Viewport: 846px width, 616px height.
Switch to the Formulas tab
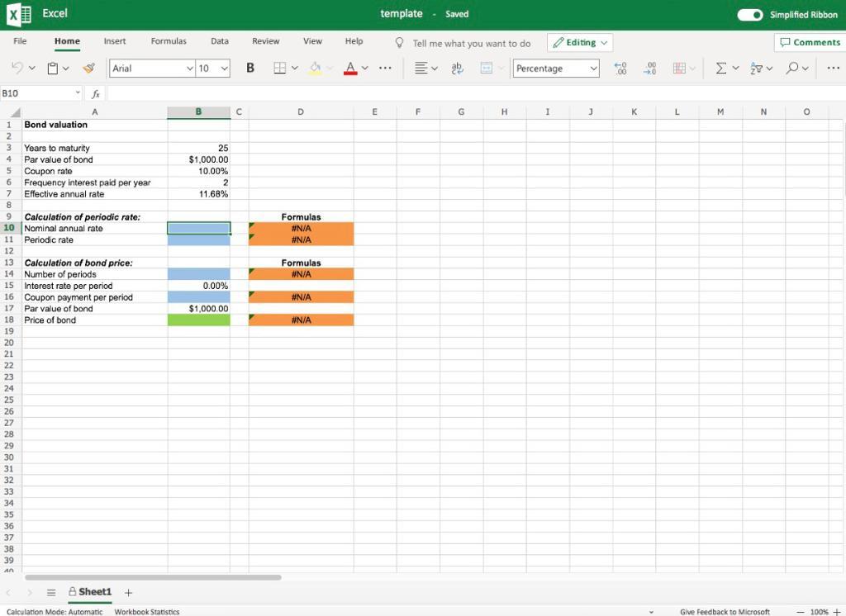169,41
